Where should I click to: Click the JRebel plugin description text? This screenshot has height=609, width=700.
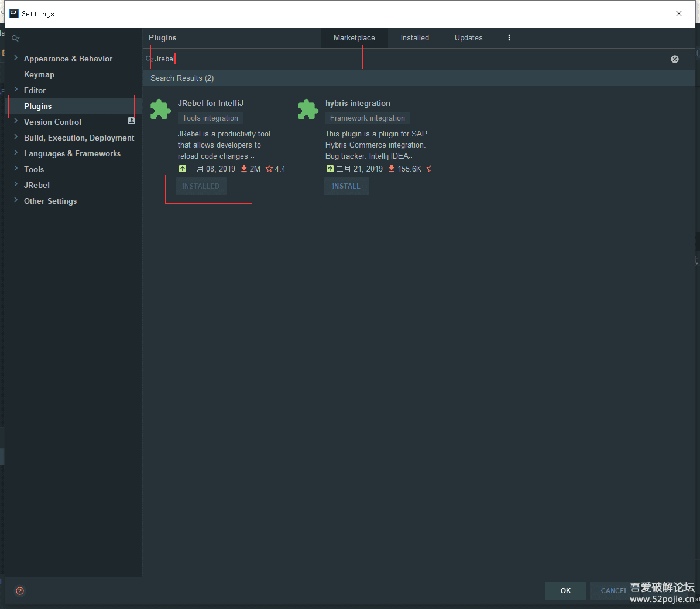[x=224, y=145]
